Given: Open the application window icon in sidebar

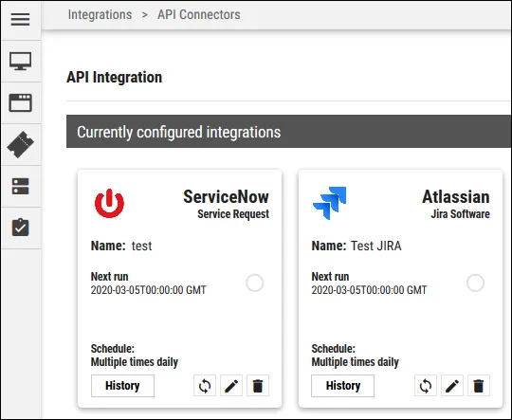Looking at the screenshot, I should (x=20, y=103).
